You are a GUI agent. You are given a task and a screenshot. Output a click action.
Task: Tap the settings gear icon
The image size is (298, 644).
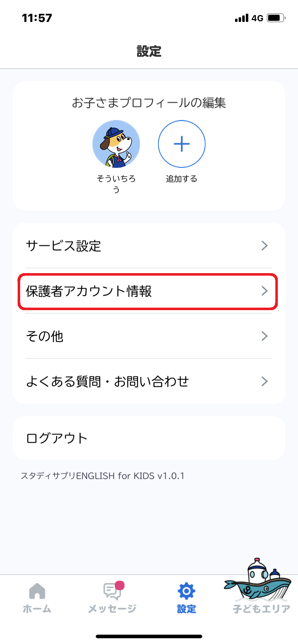click(186, 591)
